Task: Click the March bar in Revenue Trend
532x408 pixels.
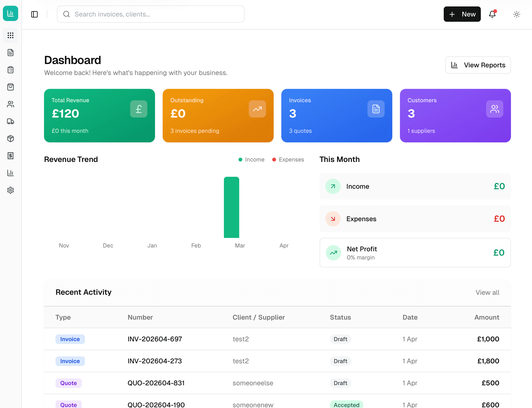Action: (231, 208)
